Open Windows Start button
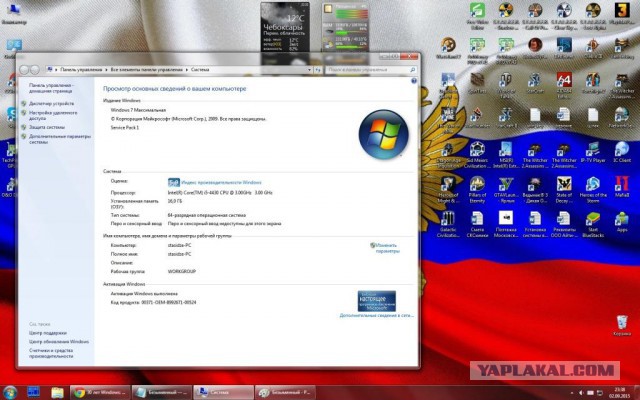 [x=9, y=392]
